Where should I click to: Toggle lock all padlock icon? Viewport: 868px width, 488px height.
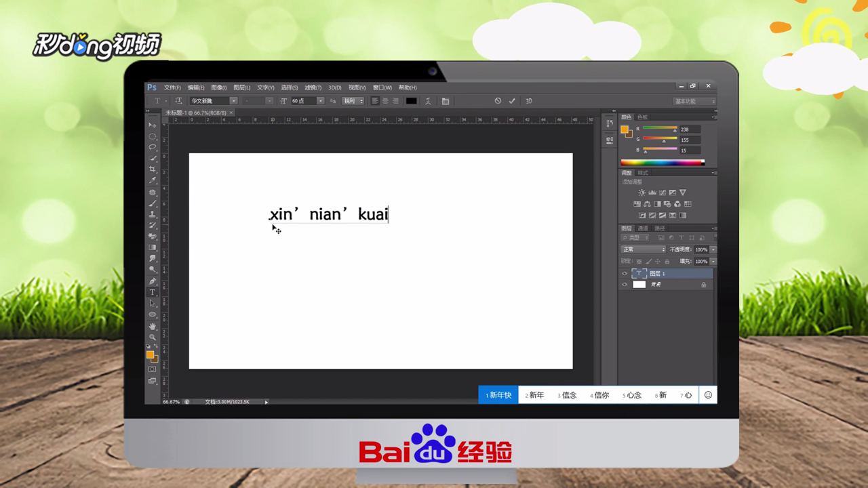pyautogui.click(x=667, y=262)
